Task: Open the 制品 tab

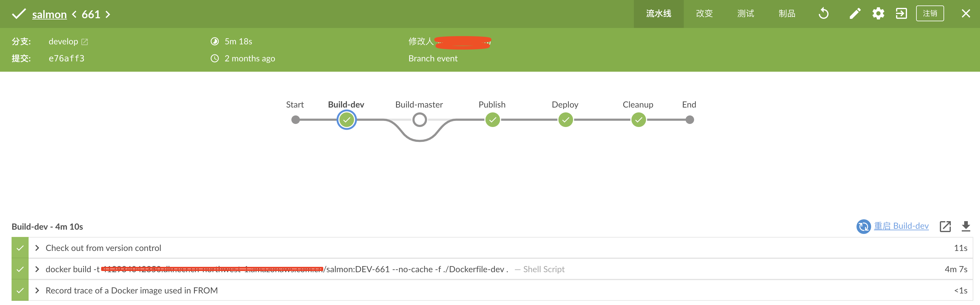Action: (x=787, y=14)
